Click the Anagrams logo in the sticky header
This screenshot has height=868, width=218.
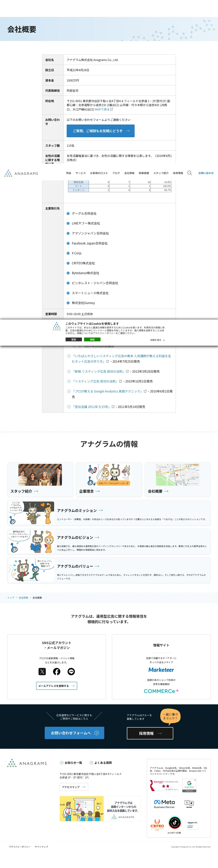(21, 173)
